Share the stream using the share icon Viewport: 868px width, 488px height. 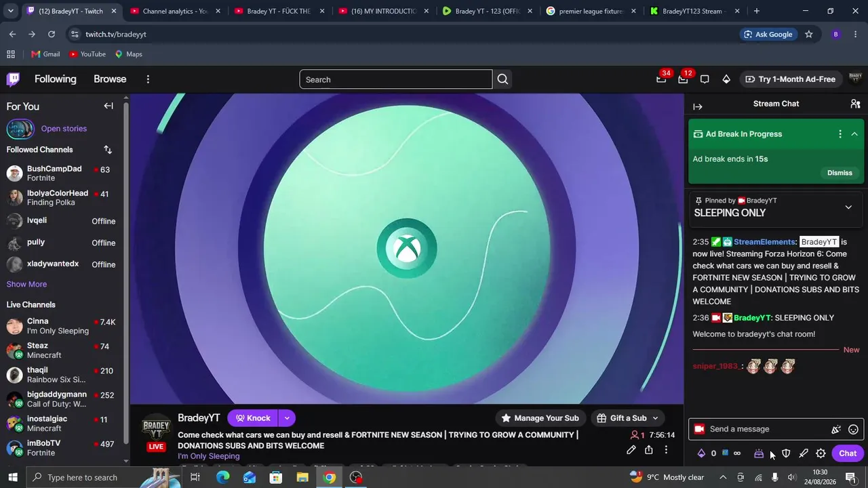(649, 449)
